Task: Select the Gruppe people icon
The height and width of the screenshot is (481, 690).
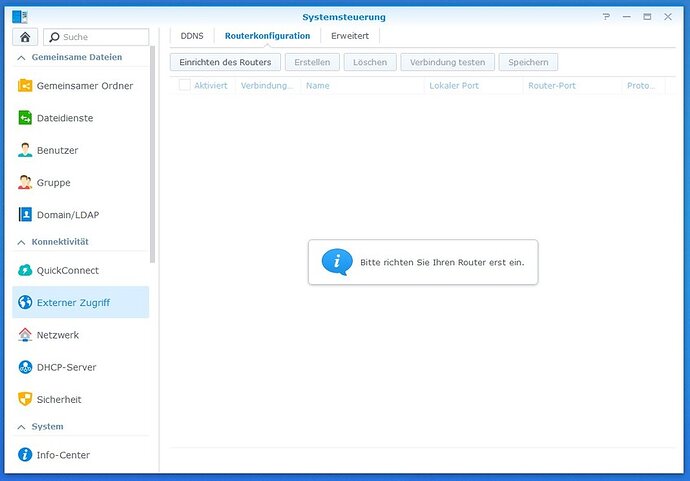Action: coord(25,182)
